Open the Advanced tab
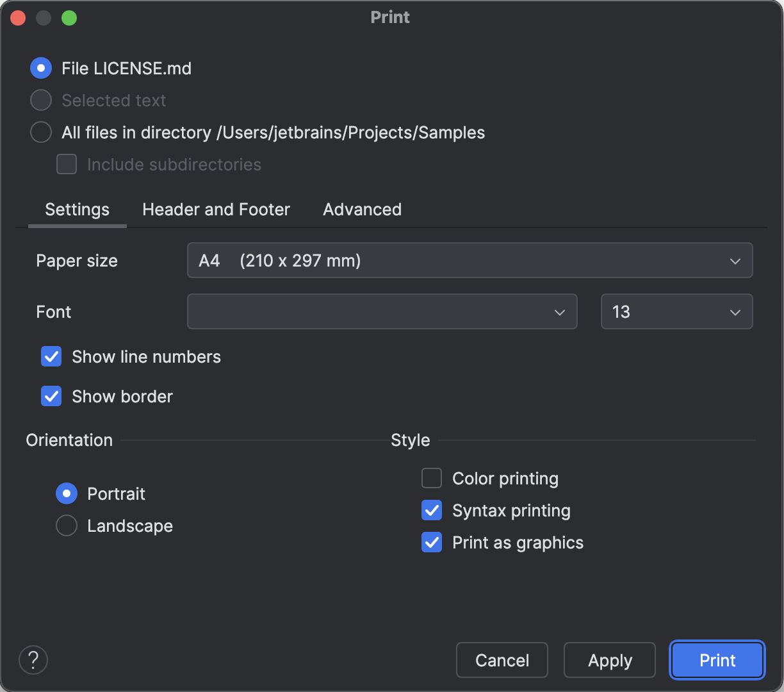The image size is (784, 692). click(362, 210)
